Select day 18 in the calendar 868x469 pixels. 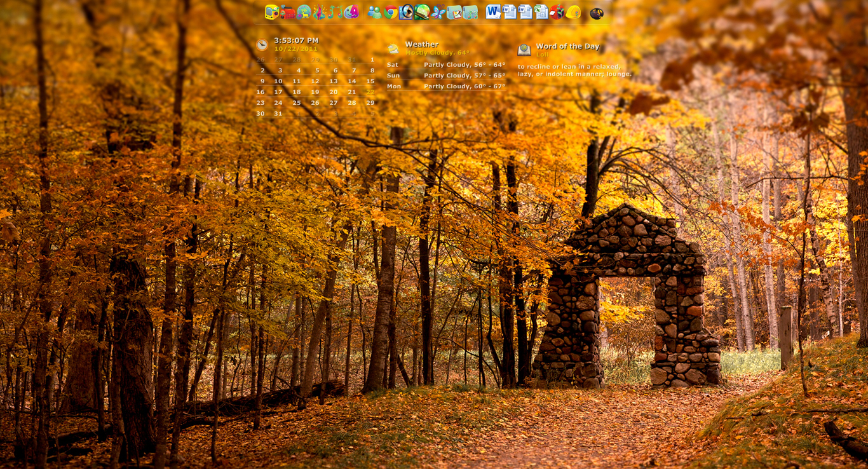click(x=297, y=92)
